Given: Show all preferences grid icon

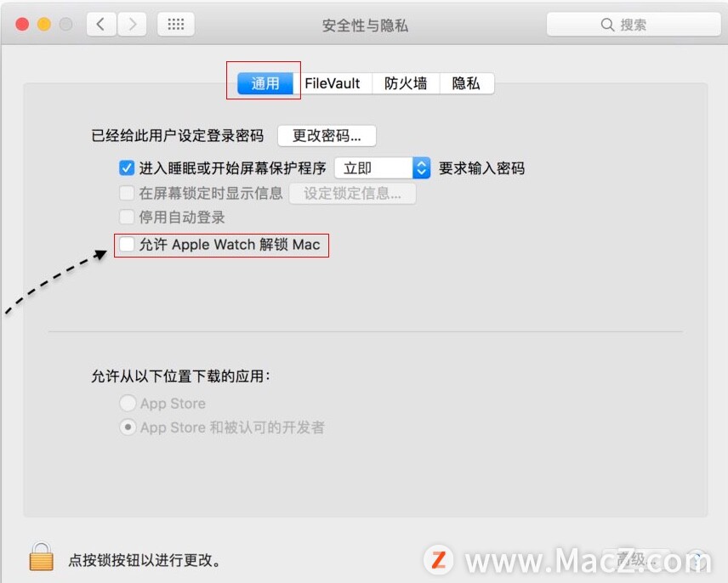Looking at the screenshot, I should (x=175, y=24).
